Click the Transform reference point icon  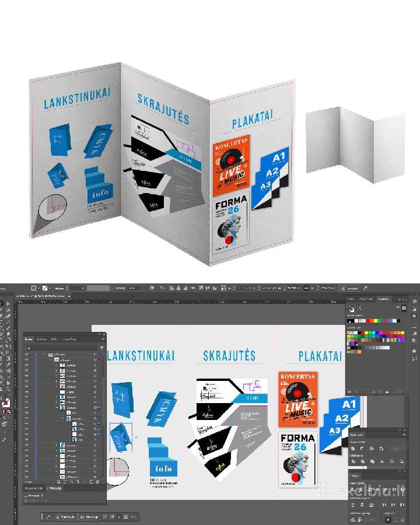click(223, 288)
